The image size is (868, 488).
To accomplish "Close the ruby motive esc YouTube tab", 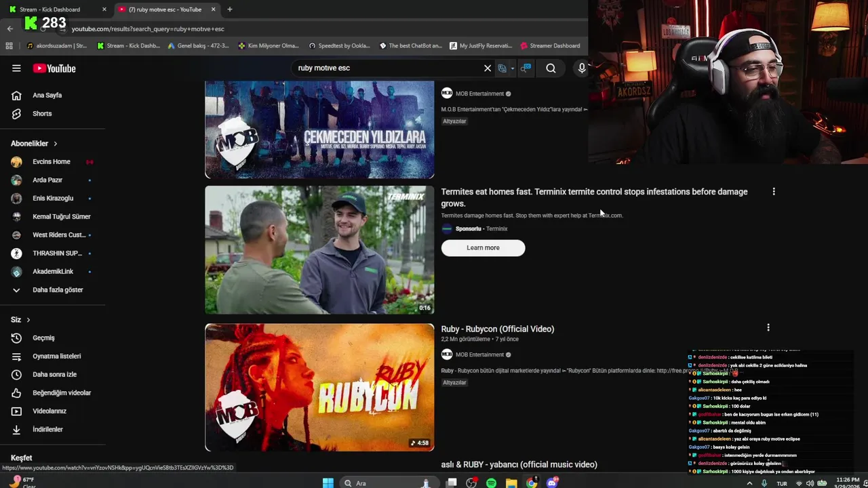I will tap(214, 9).
